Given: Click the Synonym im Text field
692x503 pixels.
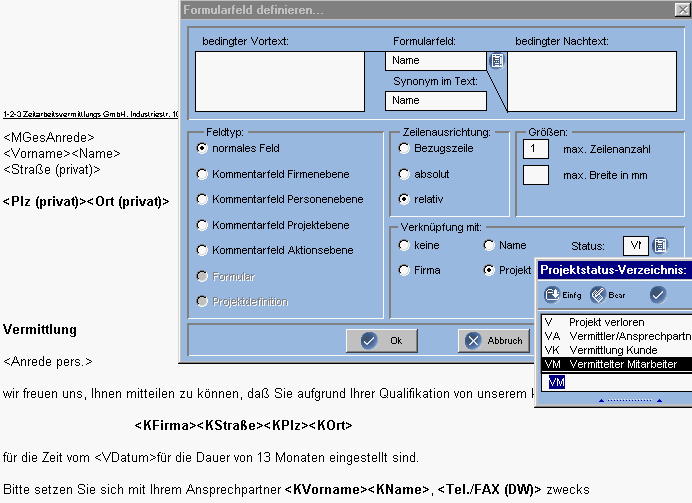Looking at the screenshot, I should point(435,100).
